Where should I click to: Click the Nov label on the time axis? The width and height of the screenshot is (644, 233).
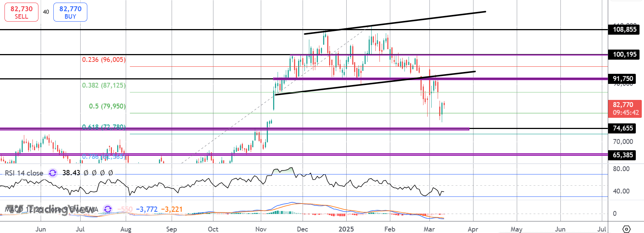coord(261,229)
